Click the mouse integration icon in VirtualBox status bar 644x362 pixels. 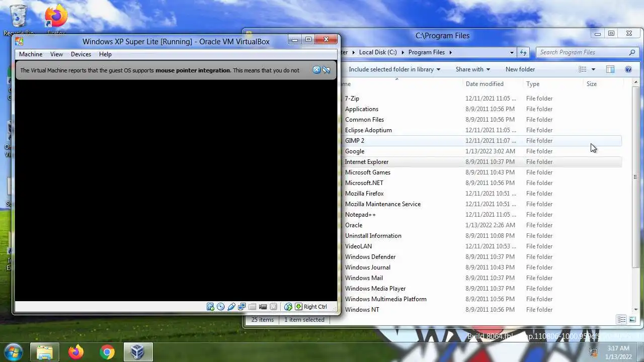(288, 307)
